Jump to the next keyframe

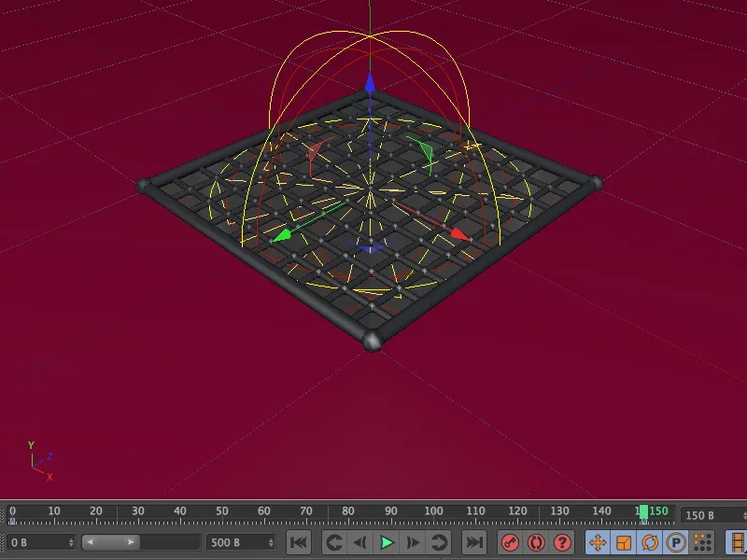tap(439, 542)
